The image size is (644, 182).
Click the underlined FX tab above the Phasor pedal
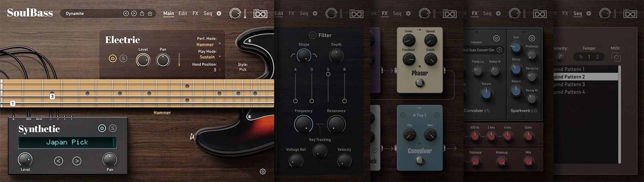point(385,14)
